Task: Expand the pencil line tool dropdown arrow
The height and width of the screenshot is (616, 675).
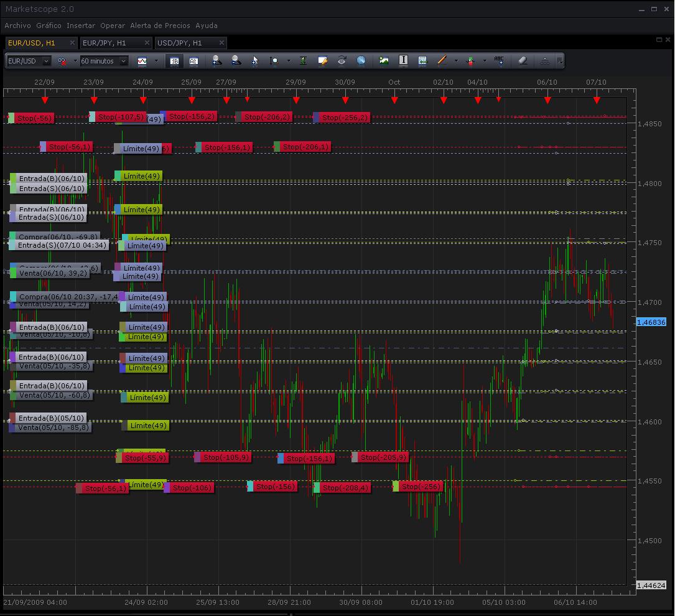Action: tap(456, 61)
